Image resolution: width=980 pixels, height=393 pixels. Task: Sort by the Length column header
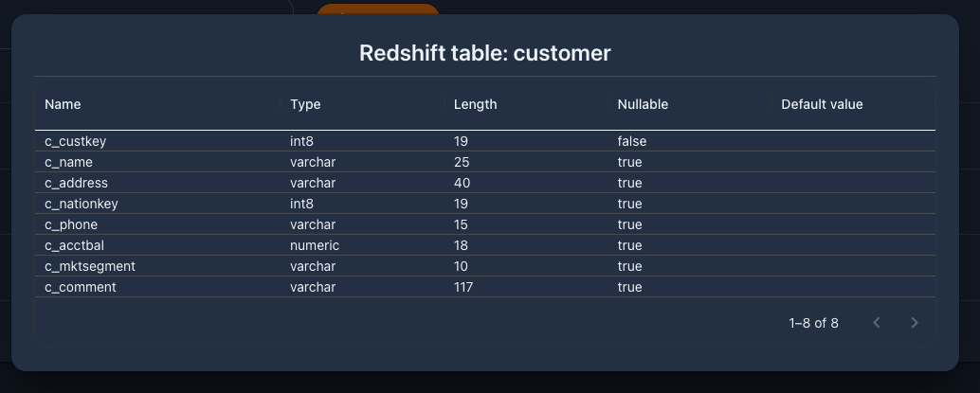475,104
